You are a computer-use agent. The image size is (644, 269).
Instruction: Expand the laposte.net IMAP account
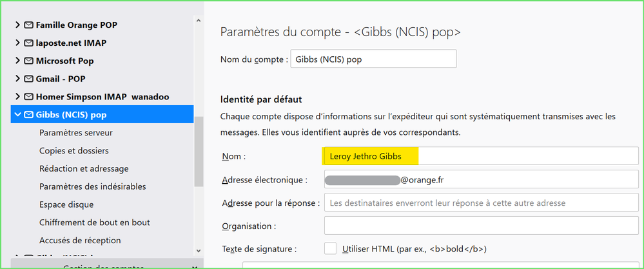coord(17,43)
